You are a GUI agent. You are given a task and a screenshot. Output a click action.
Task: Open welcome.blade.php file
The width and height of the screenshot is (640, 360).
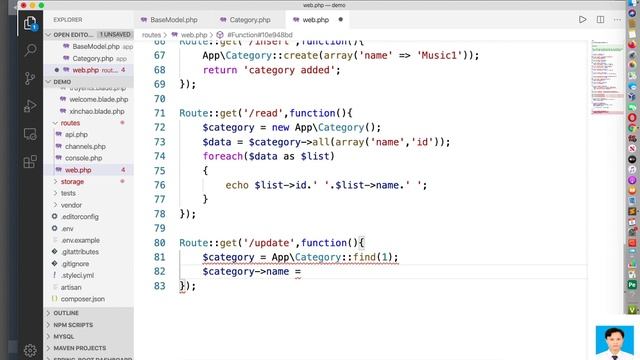click(89, 99)
